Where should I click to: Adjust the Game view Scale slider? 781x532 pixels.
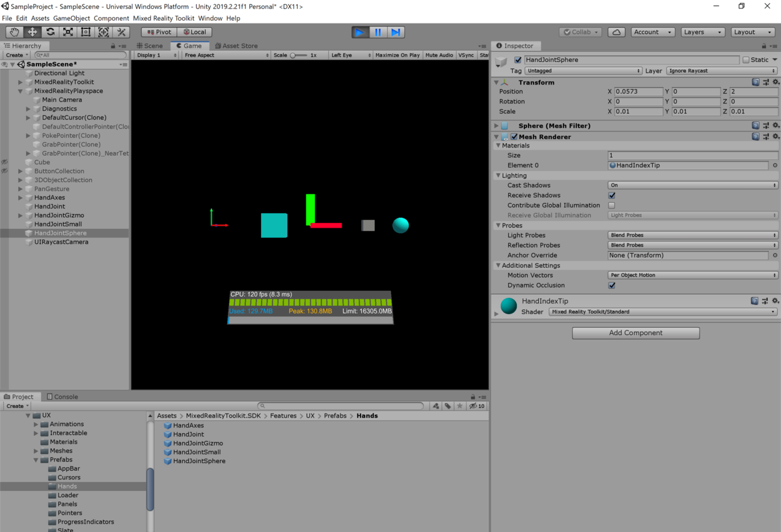point(298,55)
